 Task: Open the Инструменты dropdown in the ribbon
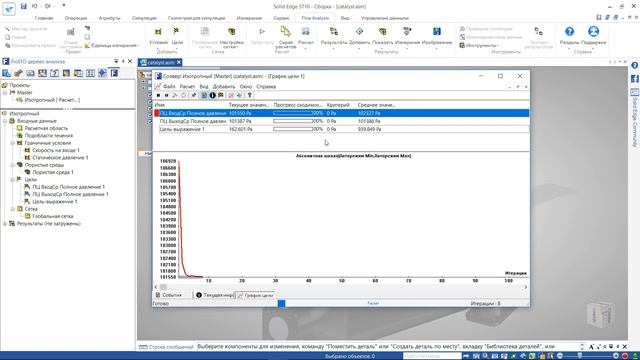point(479,45)
